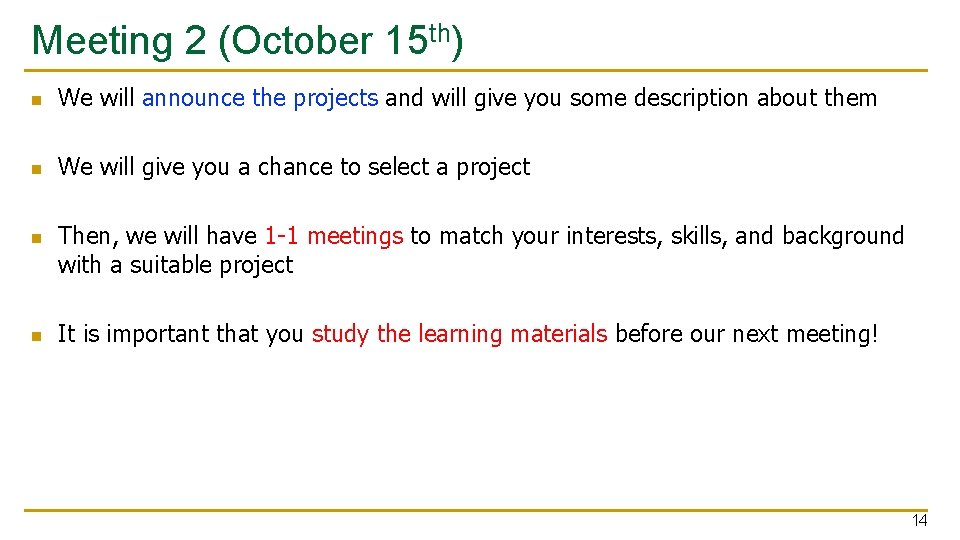Click the slide title 'Meeting 2 (October 15th)'
This screenshot has width=960, height=540.
click(x=246, y=41)
